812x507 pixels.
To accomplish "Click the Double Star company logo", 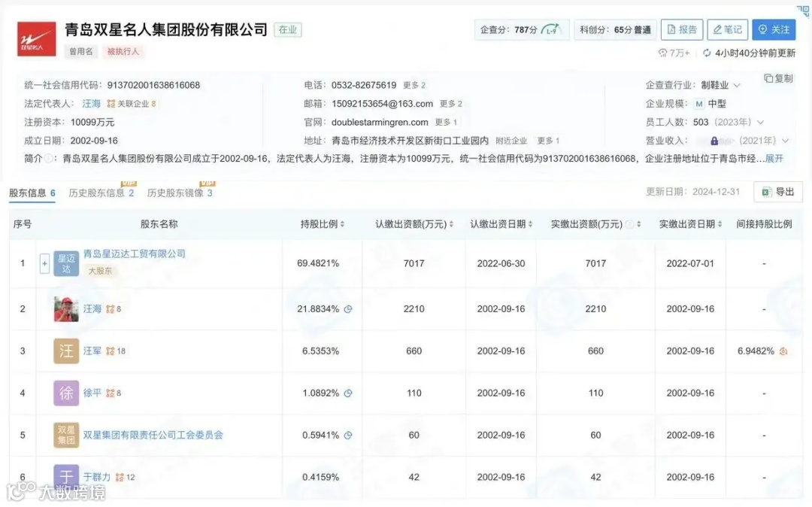I will tap(36, 39).
